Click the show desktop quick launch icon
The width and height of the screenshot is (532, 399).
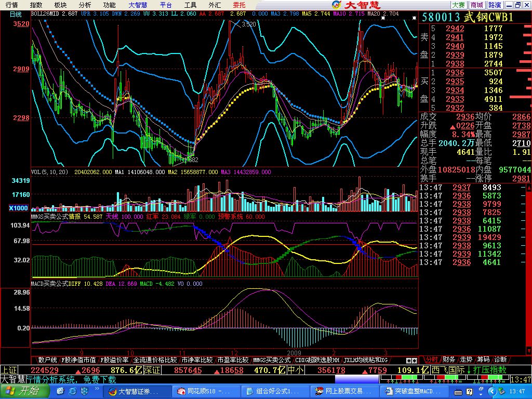(60, 392)
